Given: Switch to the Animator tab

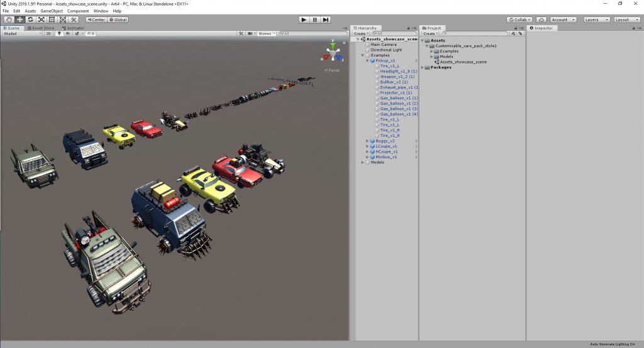Looking at the screenshot, I should point(73,28).
